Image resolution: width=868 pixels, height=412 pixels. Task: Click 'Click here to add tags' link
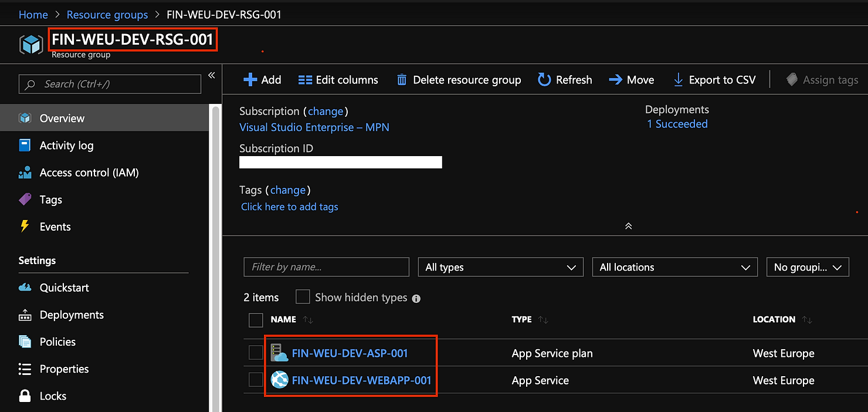point(290,207)
